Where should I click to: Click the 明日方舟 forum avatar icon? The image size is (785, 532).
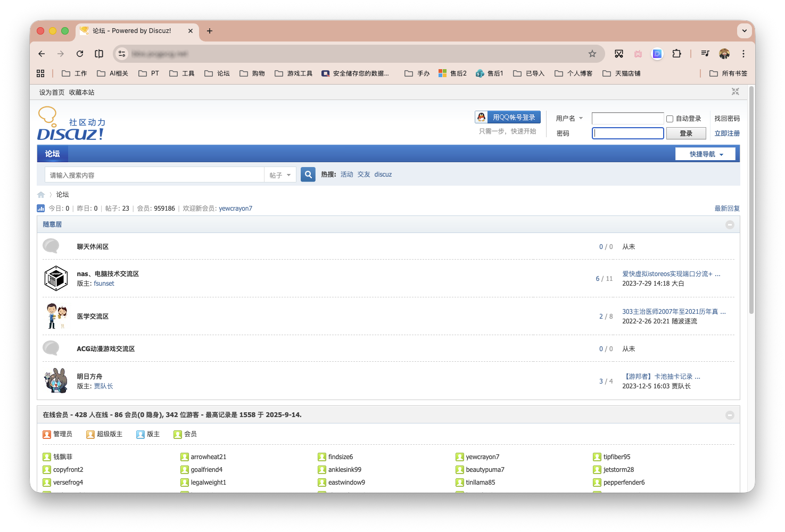tap(56, 381)
